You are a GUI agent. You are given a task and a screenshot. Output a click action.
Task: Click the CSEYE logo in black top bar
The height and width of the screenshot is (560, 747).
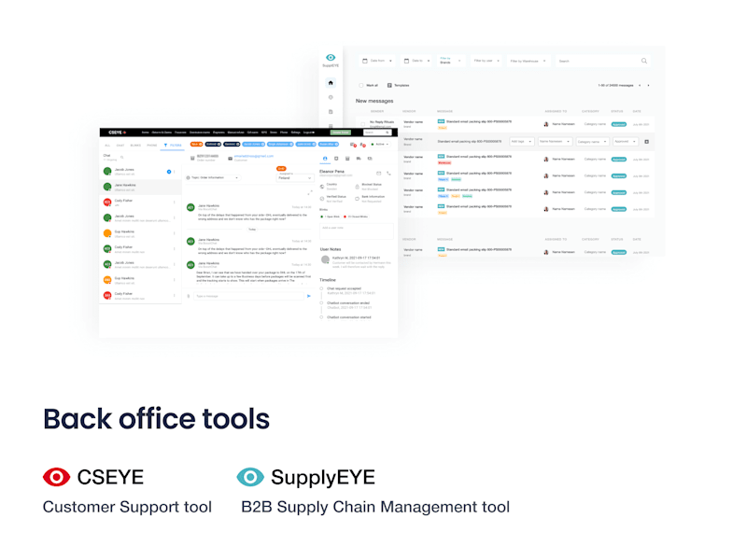coord(117,133)
